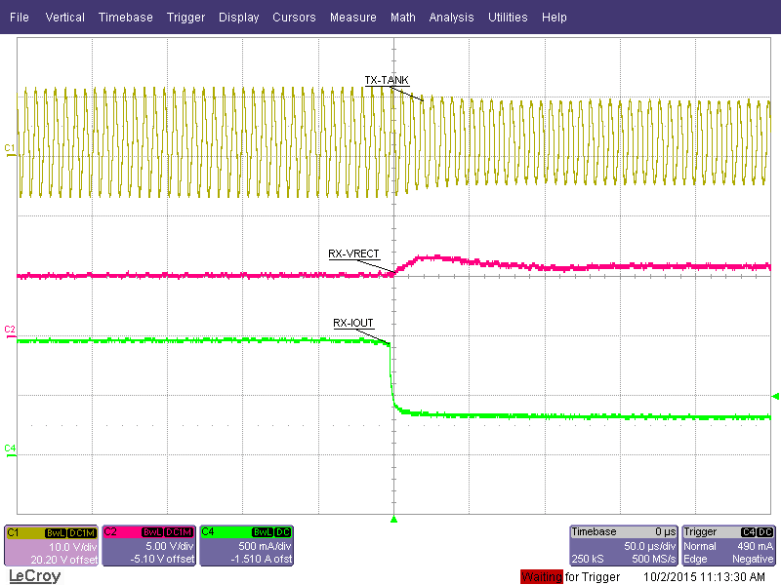Click the 490 mA trigger level value

coord(755,546)
